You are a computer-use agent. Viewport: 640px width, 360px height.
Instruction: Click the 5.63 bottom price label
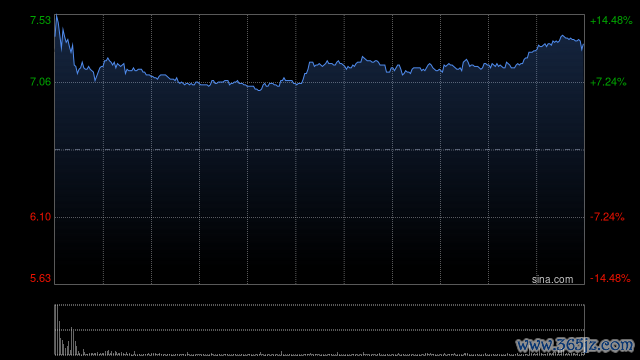pos(40,278)
